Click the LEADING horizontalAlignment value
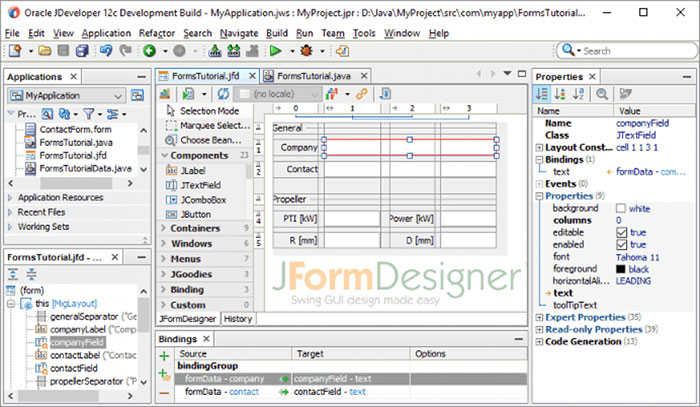Screen dimensions: 700x407 pos(633,281)
